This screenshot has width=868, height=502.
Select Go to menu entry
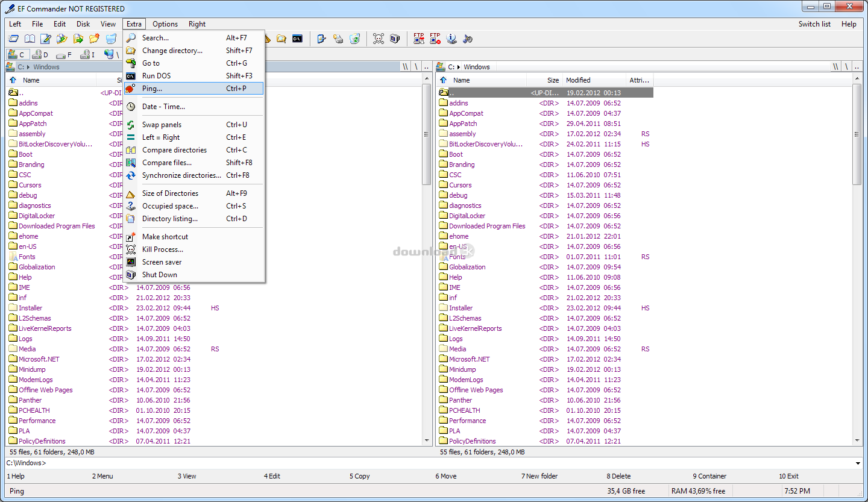[x=194, y=63]
